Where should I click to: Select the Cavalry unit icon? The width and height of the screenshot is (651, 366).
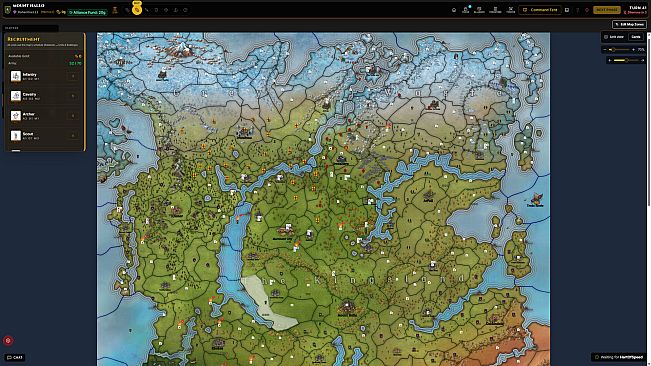coord(16,96)
